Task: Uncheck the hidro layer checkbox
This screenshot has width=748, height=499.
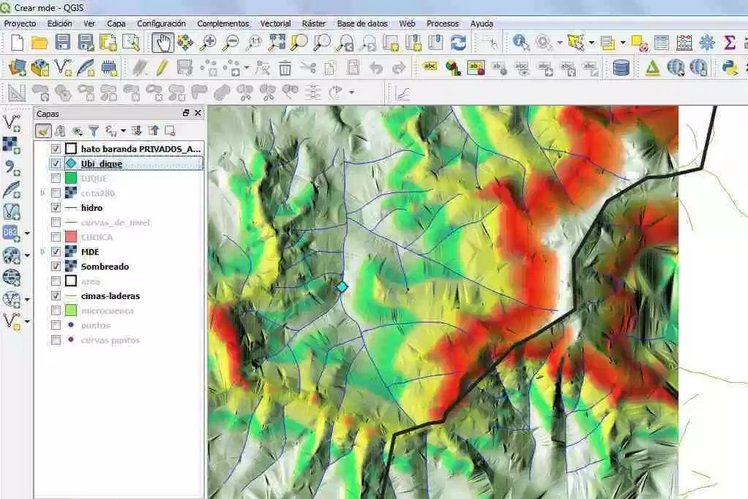Action: click(56, 208)
